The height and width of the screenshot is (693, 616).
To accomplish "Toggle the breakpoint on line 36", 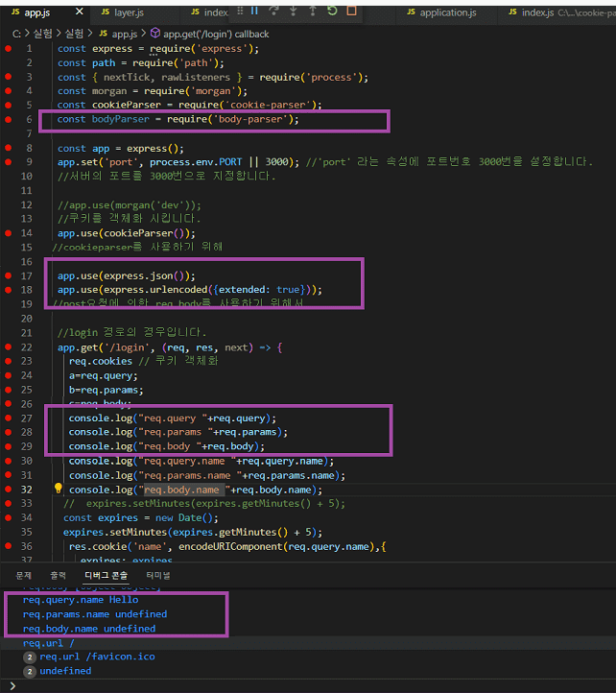I will [8, 546].
